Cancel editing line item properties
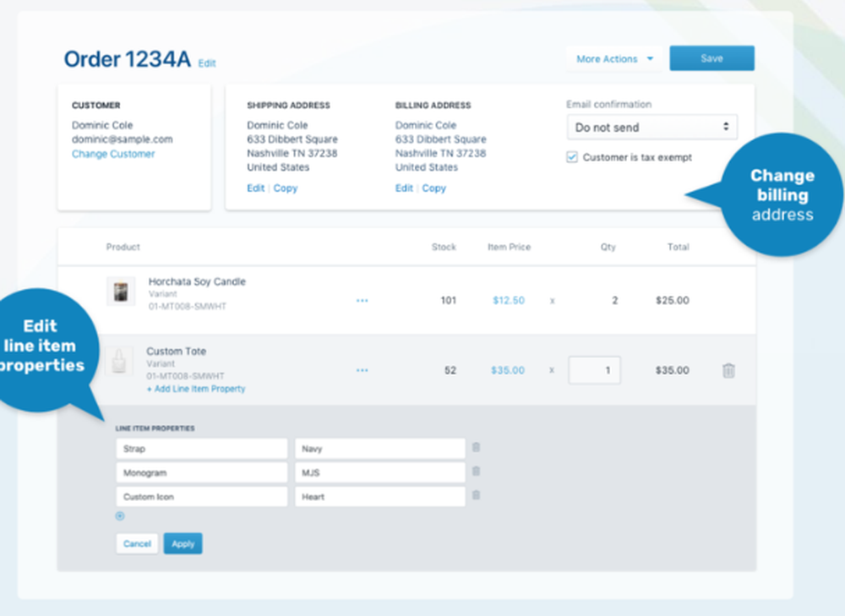Image resolution: width=845 pixels, height=616 pixels. [x=136, y=543]
